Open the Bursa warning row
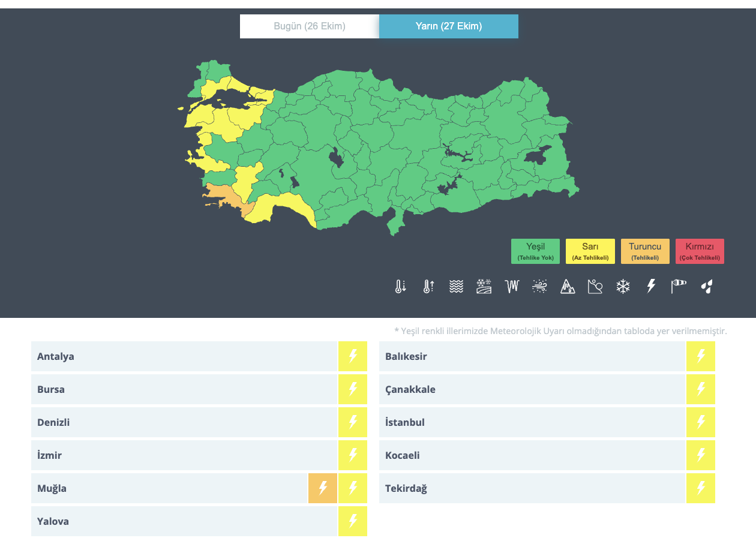 click(199, 389)
